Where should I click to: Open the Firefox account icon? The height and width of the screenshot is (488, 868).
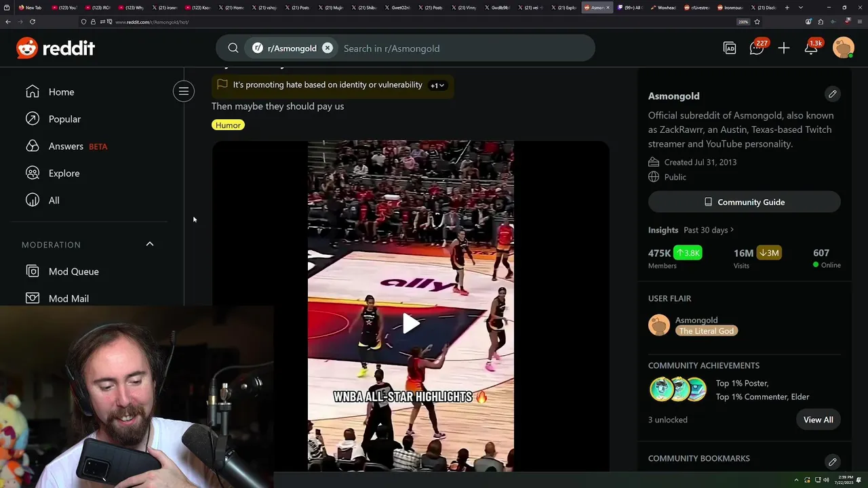(808, 22)
